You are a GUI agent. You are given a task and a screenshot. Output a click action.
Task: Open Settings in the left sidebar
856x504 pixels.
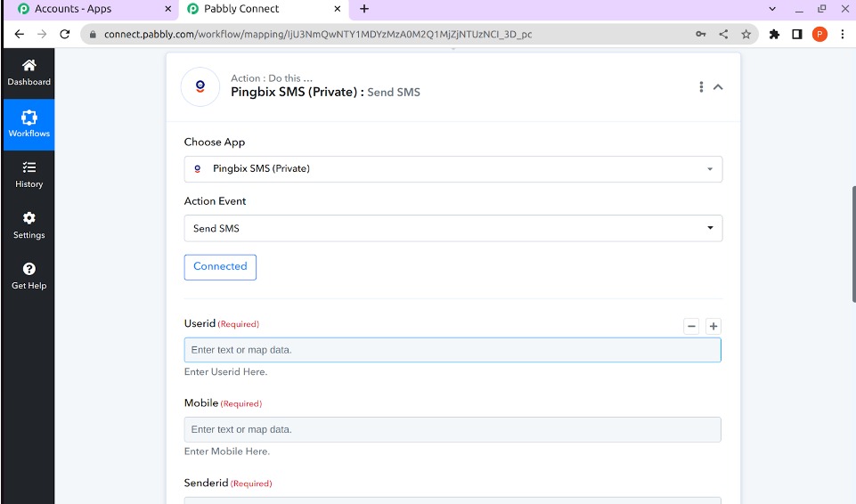tap(29, 225)
